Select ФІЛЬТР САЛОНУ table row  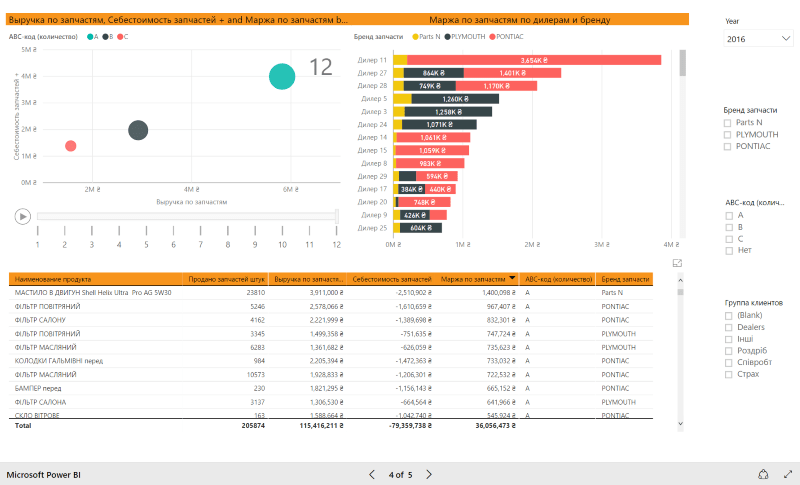coord(331,320)
